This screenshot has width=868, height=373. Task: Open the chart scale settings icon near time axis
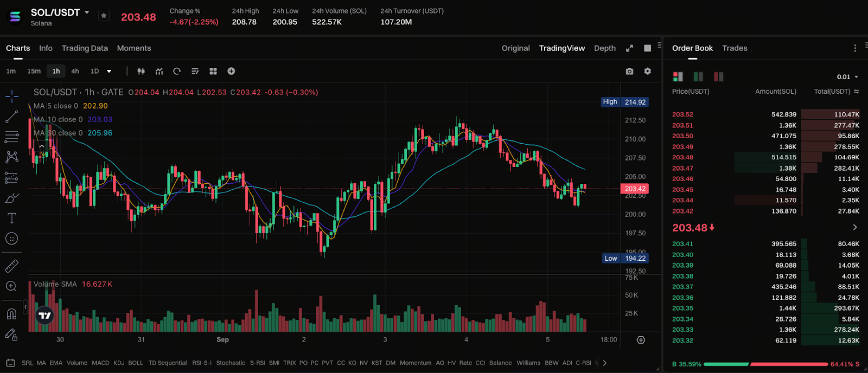click(641, 340)
